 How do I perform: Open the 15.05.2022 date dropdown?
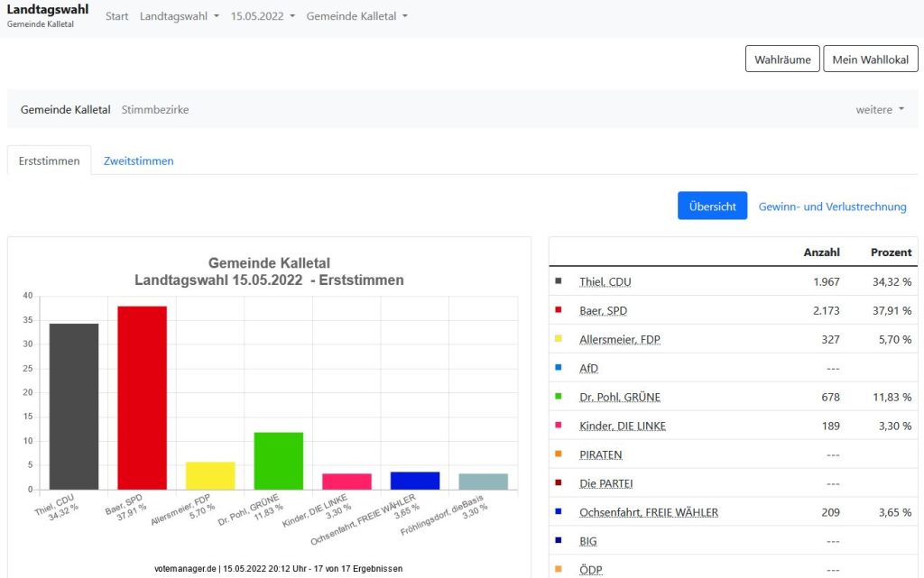pos(263,16)
